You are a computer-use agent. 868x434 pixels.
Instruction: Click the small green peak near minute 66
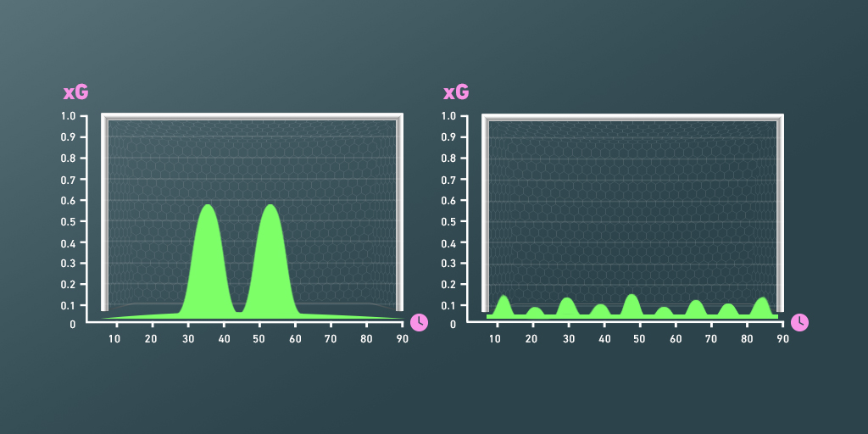point(696,309)
